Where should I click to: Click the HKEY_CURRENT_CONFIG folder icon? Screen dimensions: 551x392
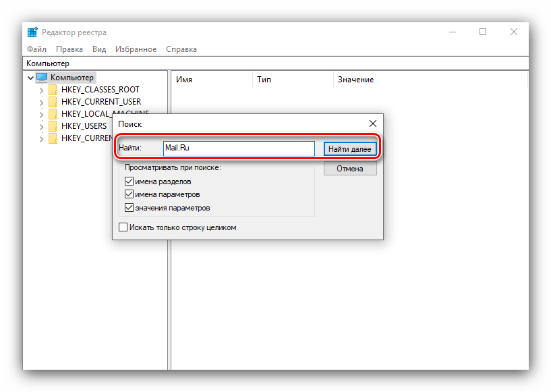(x=53, y=138)
